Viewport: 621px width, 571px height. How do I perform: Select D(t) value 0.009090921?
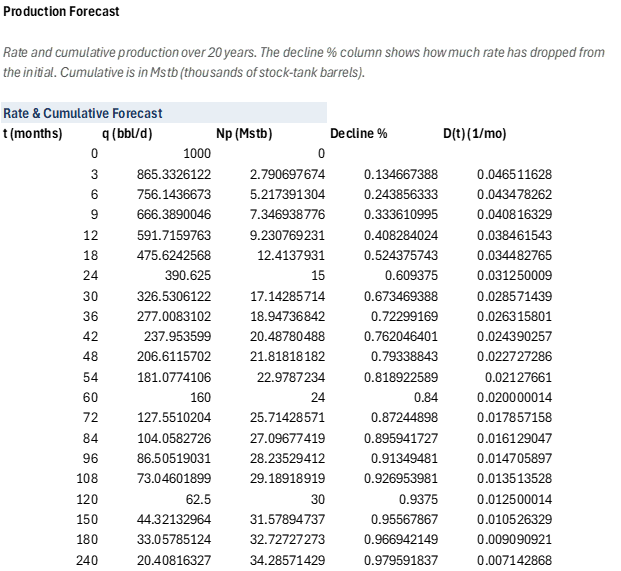pos(514,540)
